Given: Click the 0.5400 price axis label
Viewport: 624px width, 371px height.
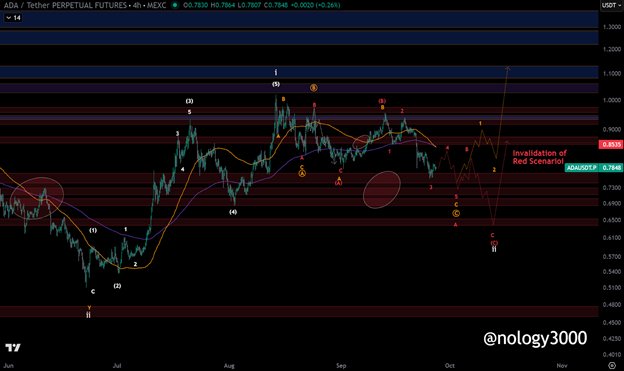Looking at the screenshot, I should click(612, 271).
